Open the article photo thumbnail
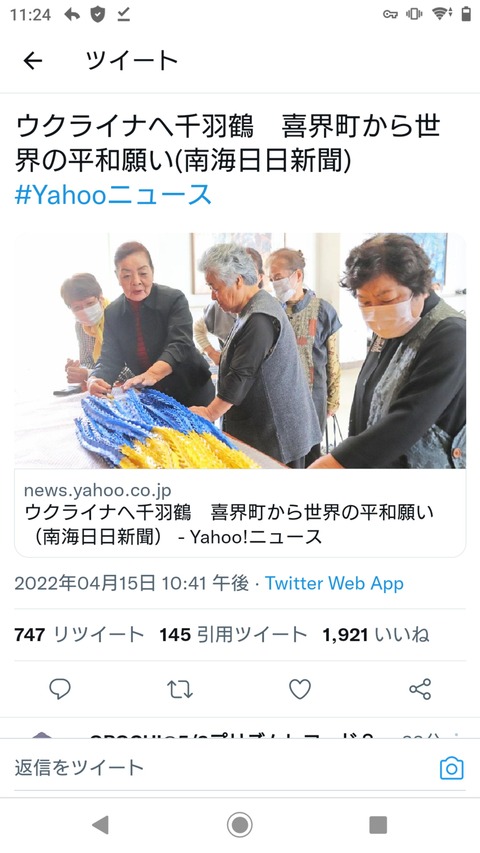This screenshot has width=480, height=853. tap(240, 351)
